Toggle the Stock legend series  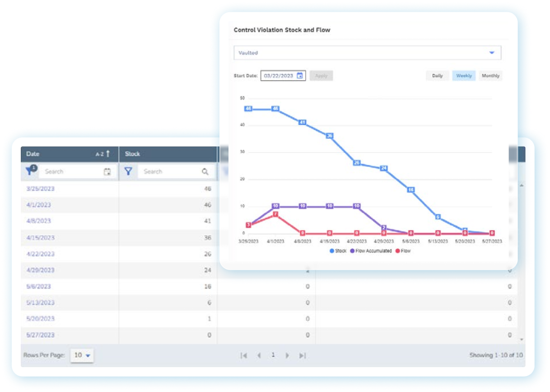click(338, 251)
